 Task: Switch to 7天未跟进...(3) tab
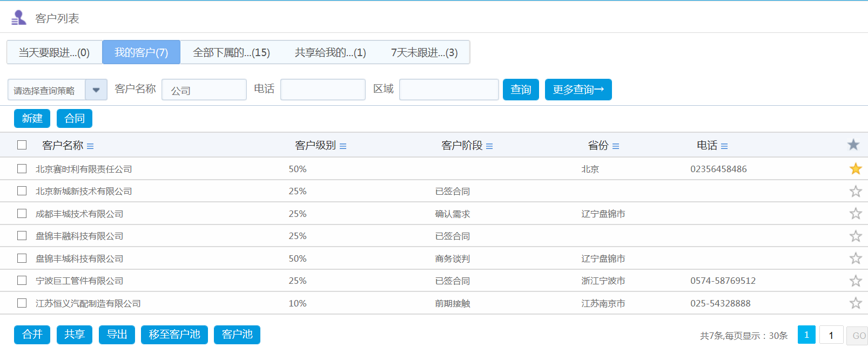[x=424, y=52]
